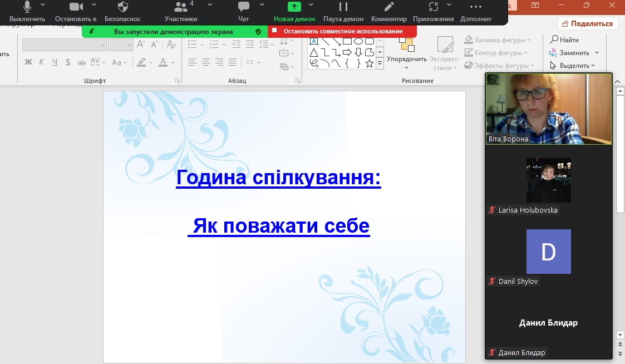Toggle italic formatting (К)

click(x=41, y=62)
